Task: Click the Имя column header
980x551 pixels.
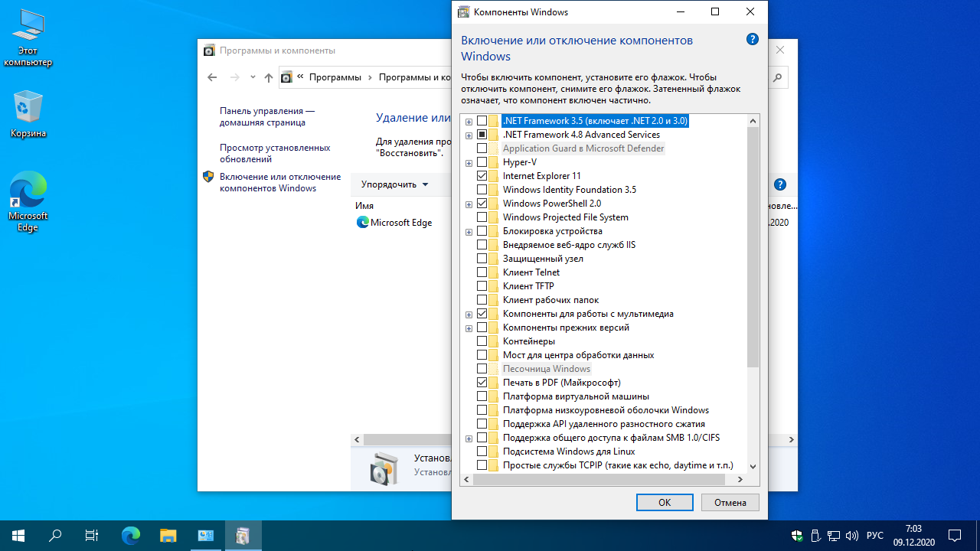Action: pos(364,206)
